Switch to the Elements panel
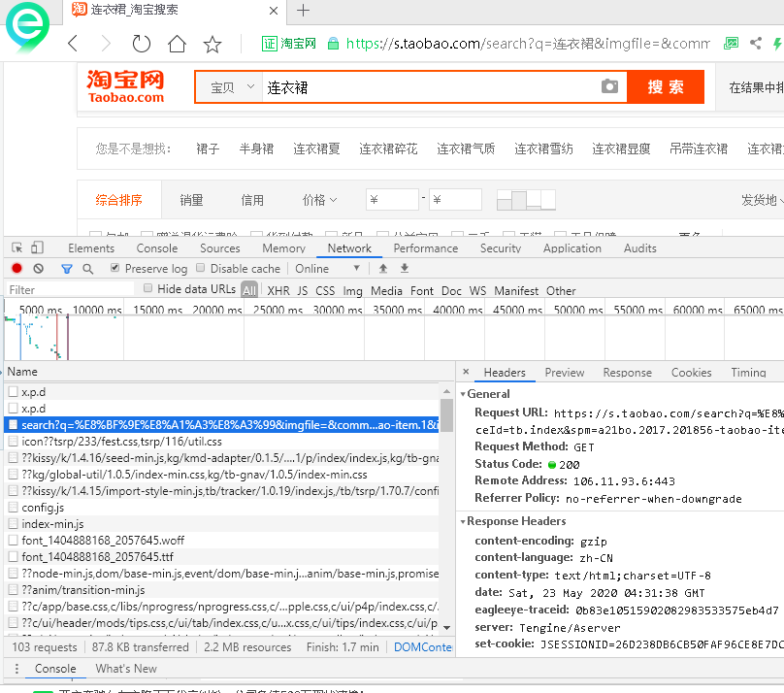The width and height of the screenshot is (784, 693). 91,248
